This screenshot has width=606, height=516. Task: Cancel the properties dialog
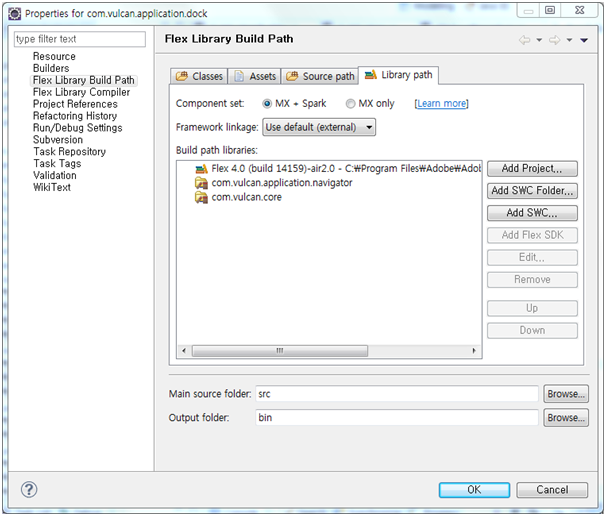[552, 490]
